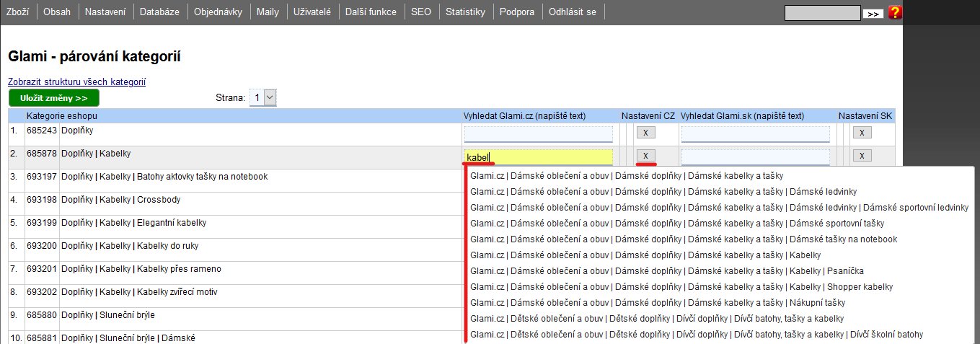980x344 pixels.
Task: Clear SK setting for row 1 Doplňky
Action: pyautogui.click(x=862, y=133)
